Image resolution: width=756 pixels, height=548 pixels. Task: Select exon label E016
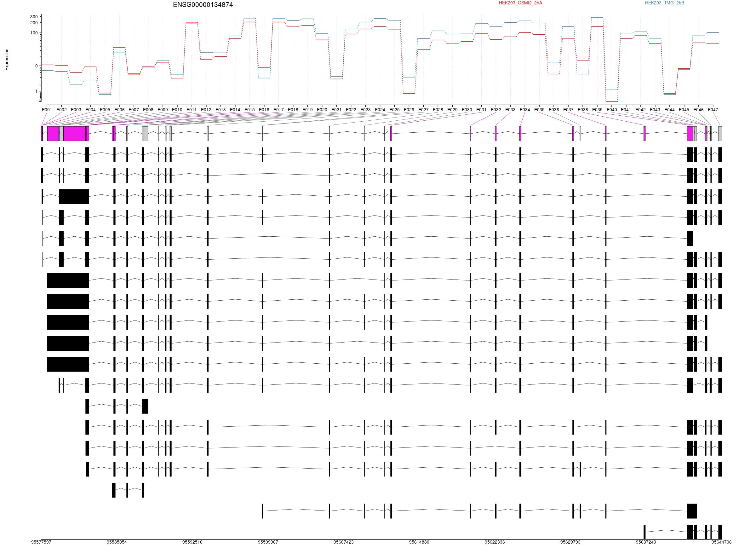[264, 110]
